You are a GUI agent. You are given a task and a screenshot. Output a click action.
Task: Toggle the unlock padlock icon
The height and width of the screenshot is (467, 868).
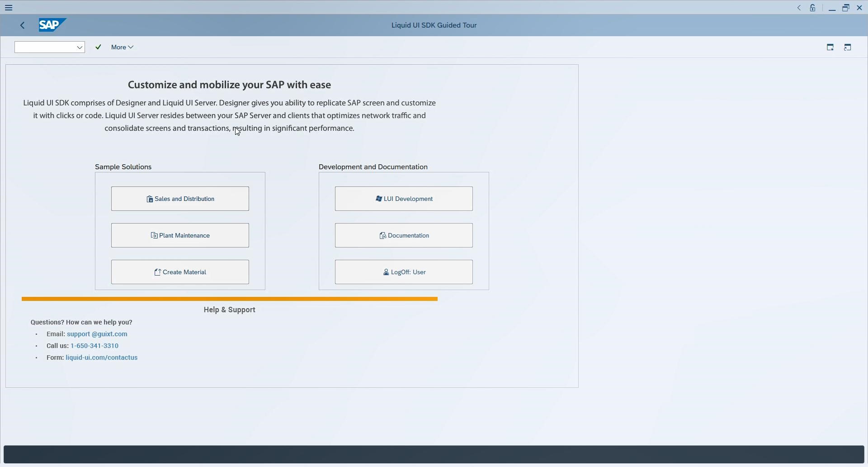[813, 8]
